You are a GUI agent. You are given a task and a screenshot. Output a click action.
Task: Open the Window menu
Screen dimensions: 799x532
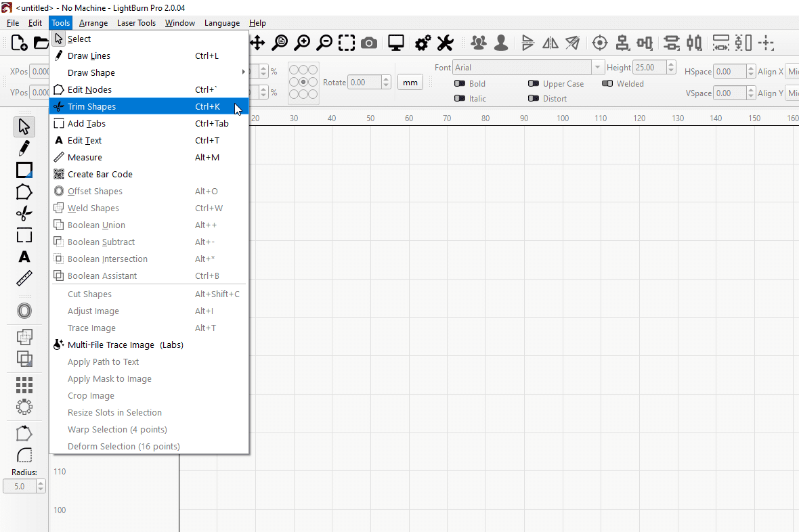click(180, 23)
